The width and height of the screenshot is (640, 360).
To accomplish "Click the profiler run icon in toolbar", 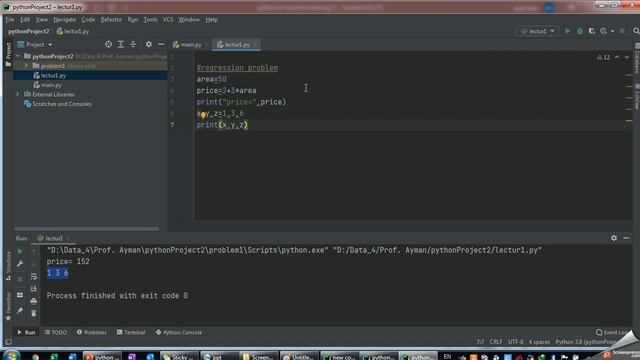I will click(x=603, y=31).
